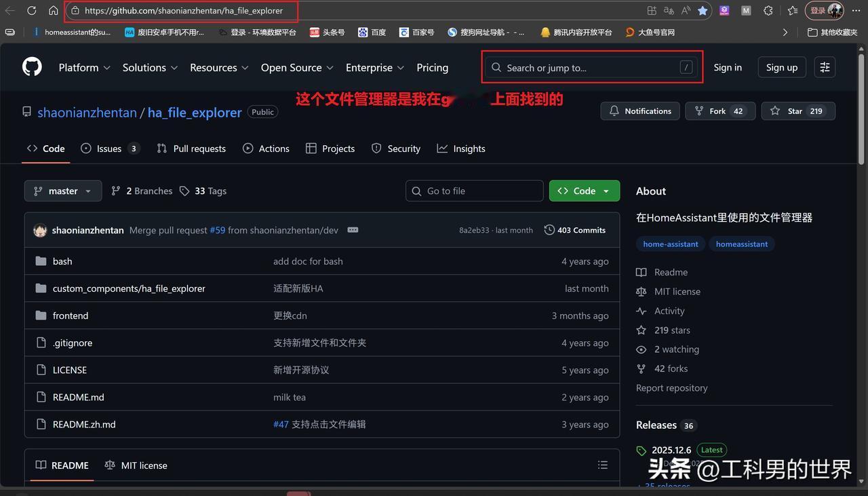Select the MIT license tab
Image resolution: width=868 pixels, height=496 pixels.
coord(136,465)
